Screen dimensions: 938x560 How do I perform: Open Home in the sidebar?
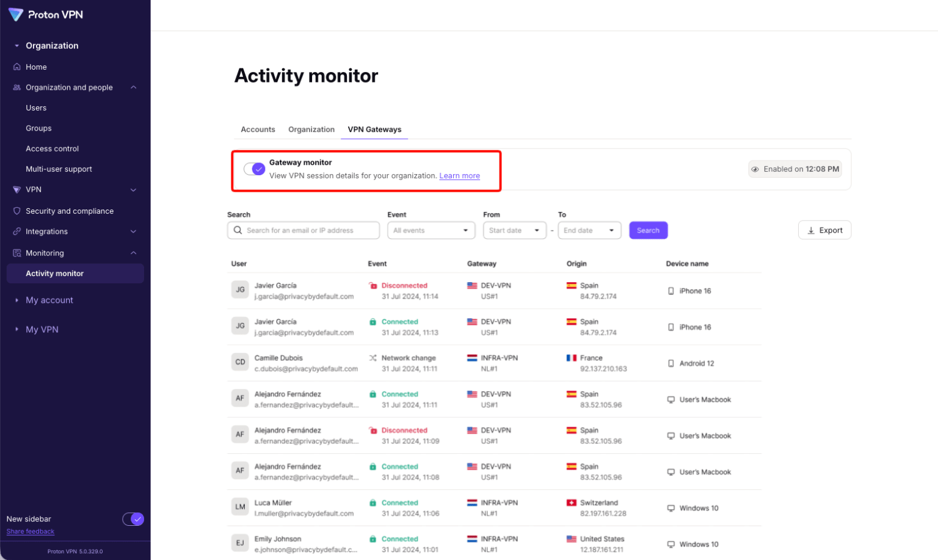pyautogui.click(x=36, y=67)
